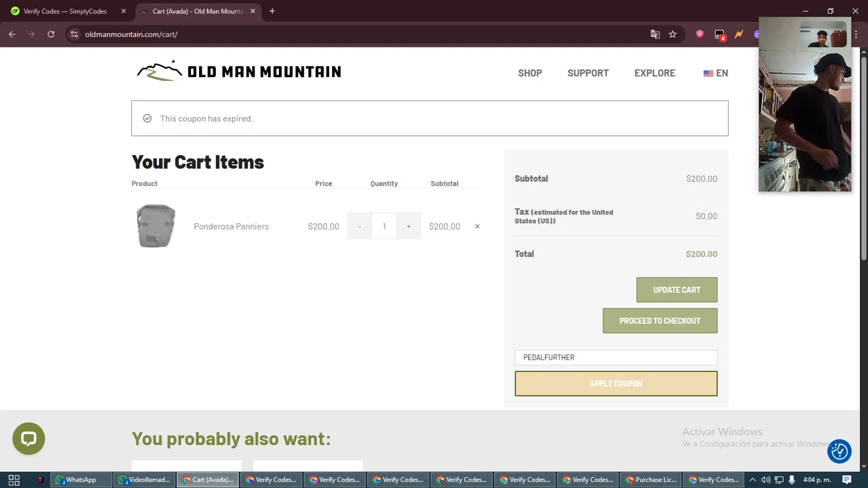View site information icon left of URL

(x=74, y=34)
